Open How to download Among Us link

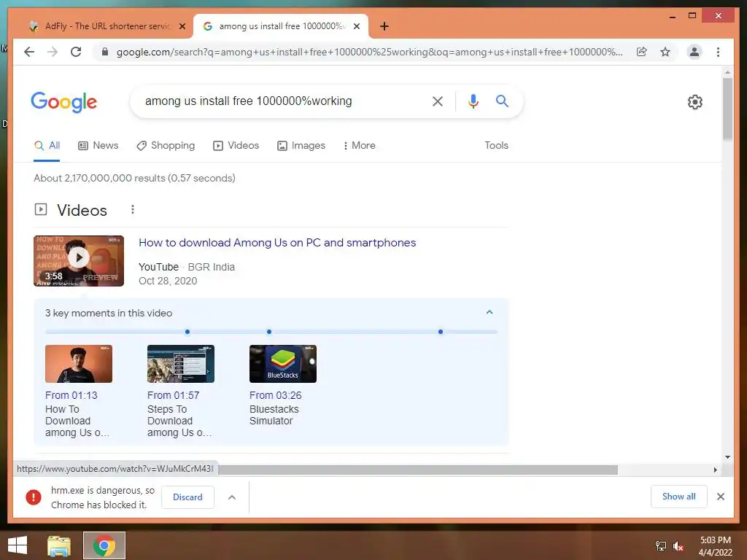277,243
